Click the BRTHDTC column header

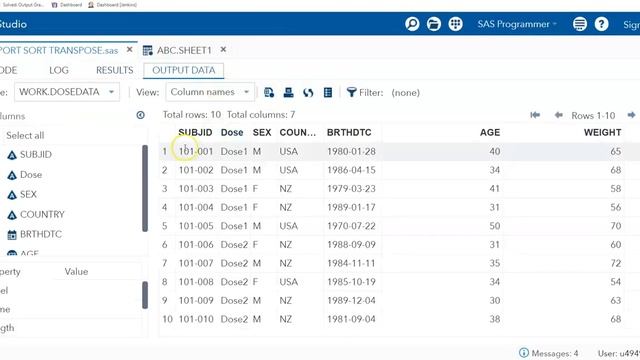tap(349, 132)
